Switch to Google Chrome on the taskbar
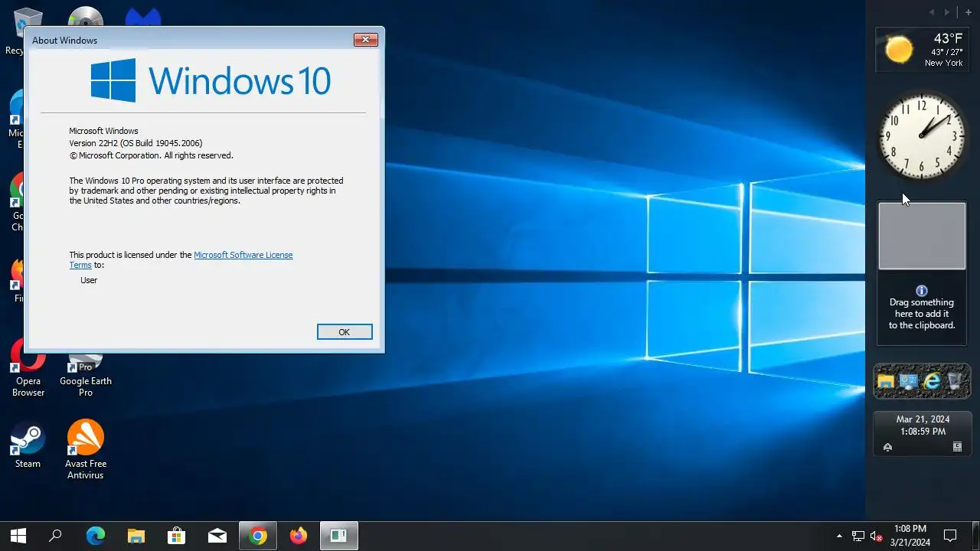980x551 pixels. coord(258,536)
